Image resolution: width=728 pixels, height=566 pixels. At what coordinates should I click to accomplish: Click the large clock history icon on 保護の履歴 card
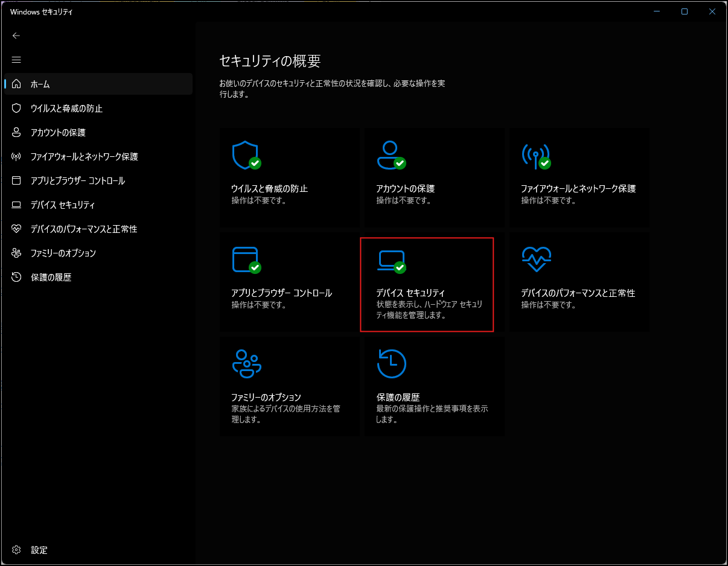[391, 363]
